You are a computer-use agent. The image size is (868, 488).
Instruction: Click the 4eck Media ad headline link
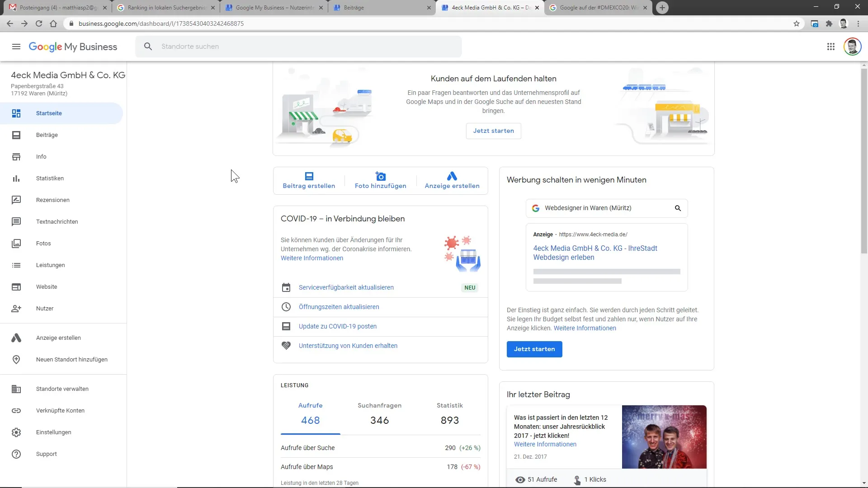(595, 253)
